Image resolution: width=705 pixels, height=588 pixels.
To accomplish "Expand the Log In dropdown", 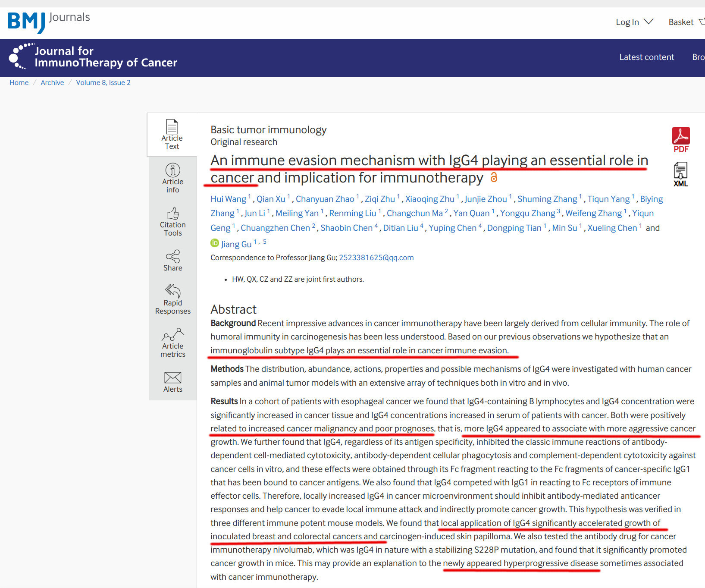I will tap(634, 22).
